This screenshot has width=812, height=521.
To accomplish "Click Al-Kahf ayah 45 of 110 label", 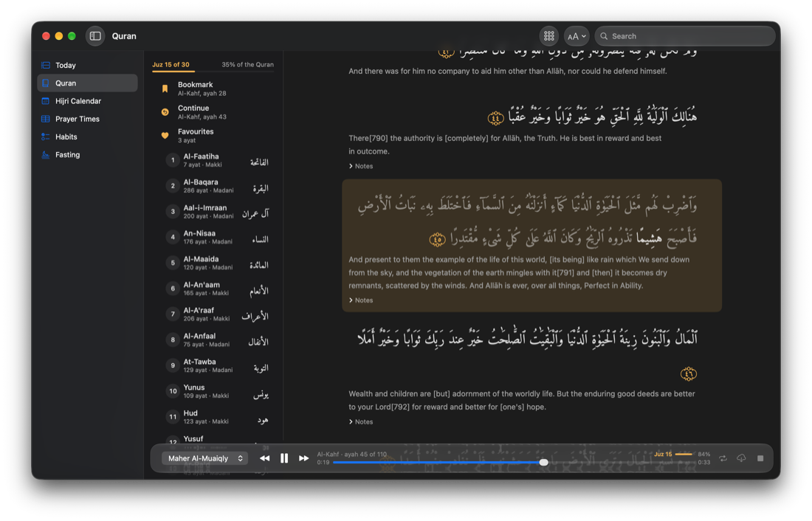I will pyautogui.click(x=351, y=455).
